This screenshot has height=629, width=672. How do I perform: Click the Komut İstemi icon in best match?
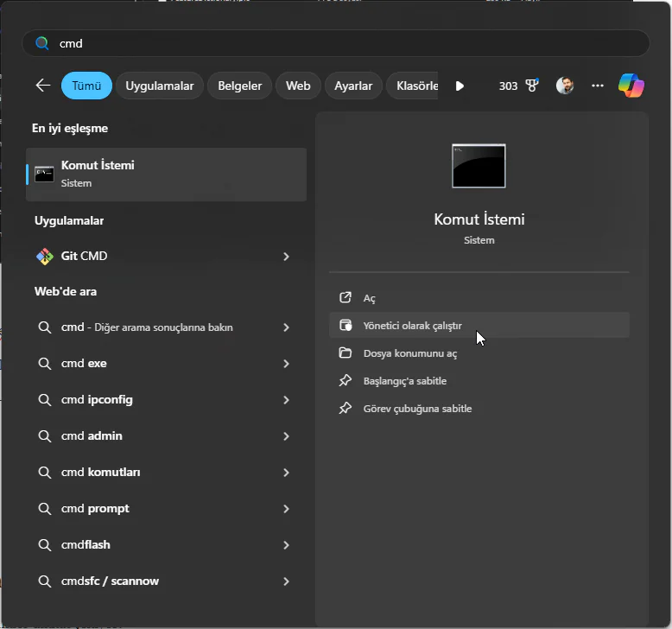tap(44, 174)
